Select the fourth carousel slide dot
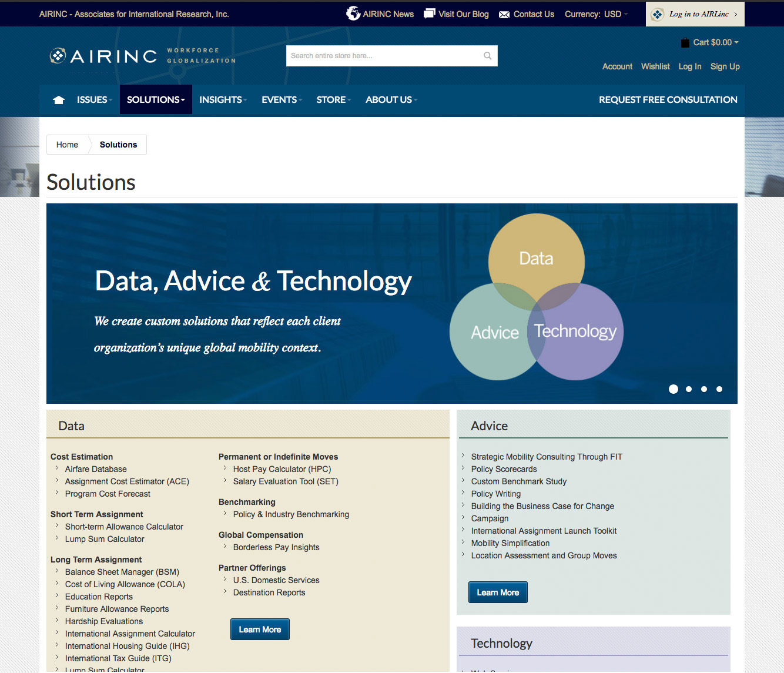Viewport: 784px width, 673px height. (x=719, y=389)
